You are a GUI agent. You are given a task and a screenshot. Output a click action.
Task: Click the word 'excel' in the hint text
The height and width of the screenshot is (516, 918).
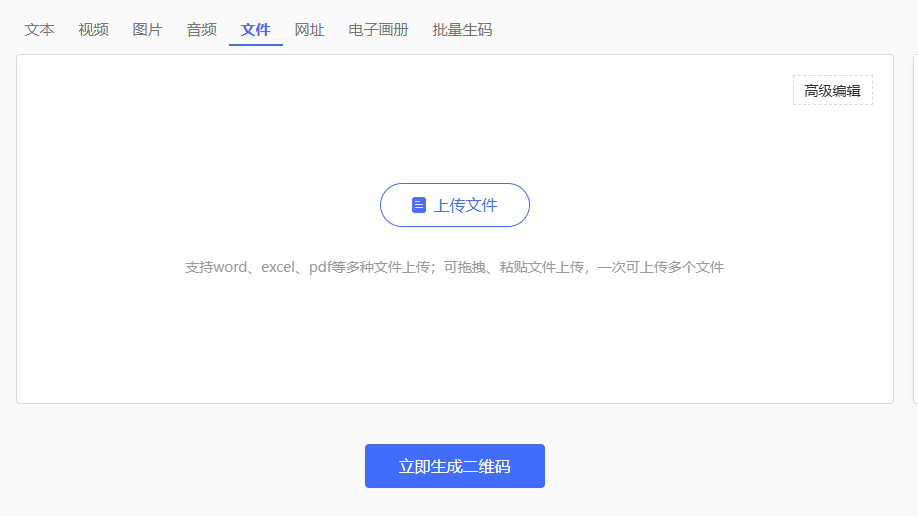278,267
